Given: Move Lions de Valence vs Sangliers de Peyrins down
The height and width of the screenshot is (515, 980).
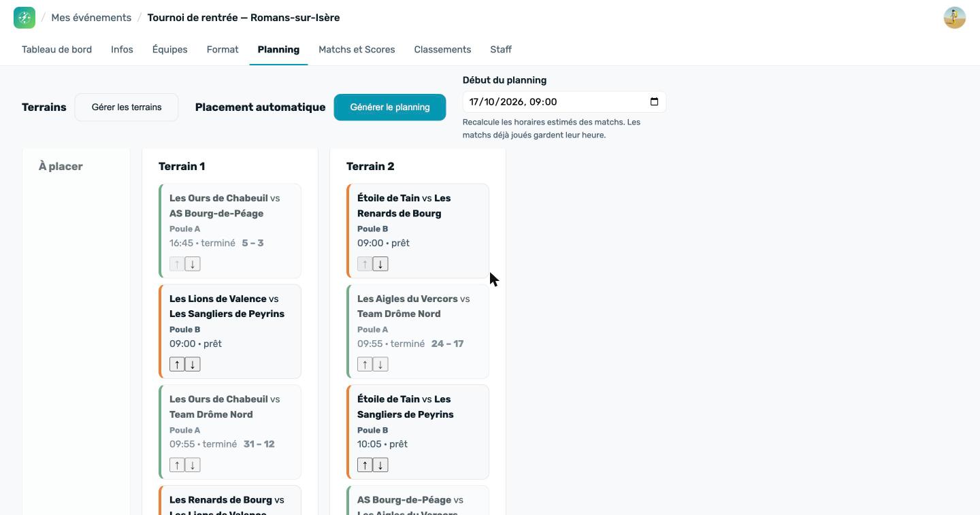Looking at the screenshot, I should [x=193, y=365].
